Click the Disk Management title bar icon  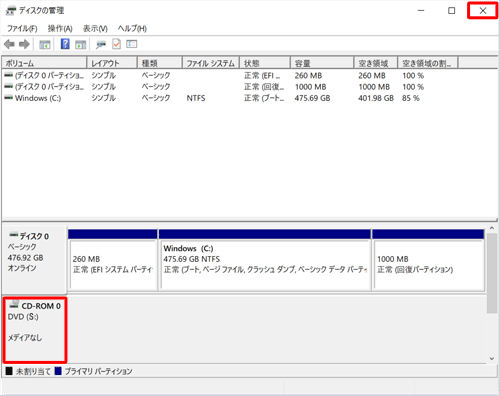click(11, 11)
